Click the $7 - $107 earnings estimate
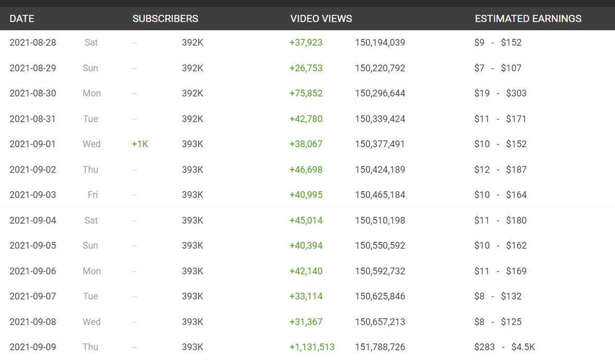Viewport: 615px width, 364px height. pyautogui.click(x=497, y=68)
